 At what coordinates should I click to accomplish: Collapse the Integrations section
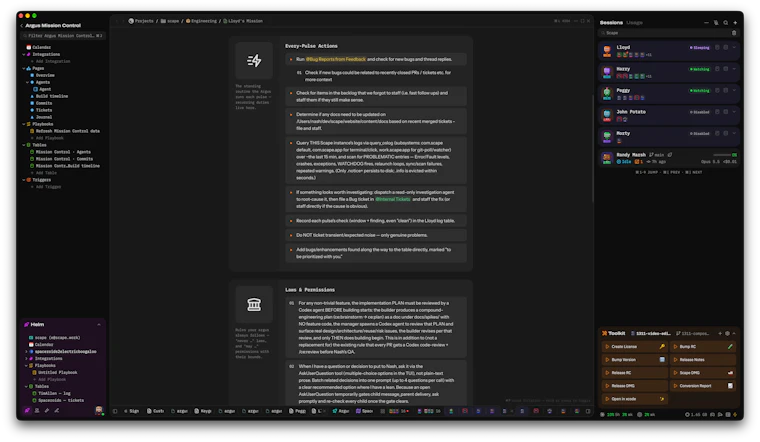[23, 54]
